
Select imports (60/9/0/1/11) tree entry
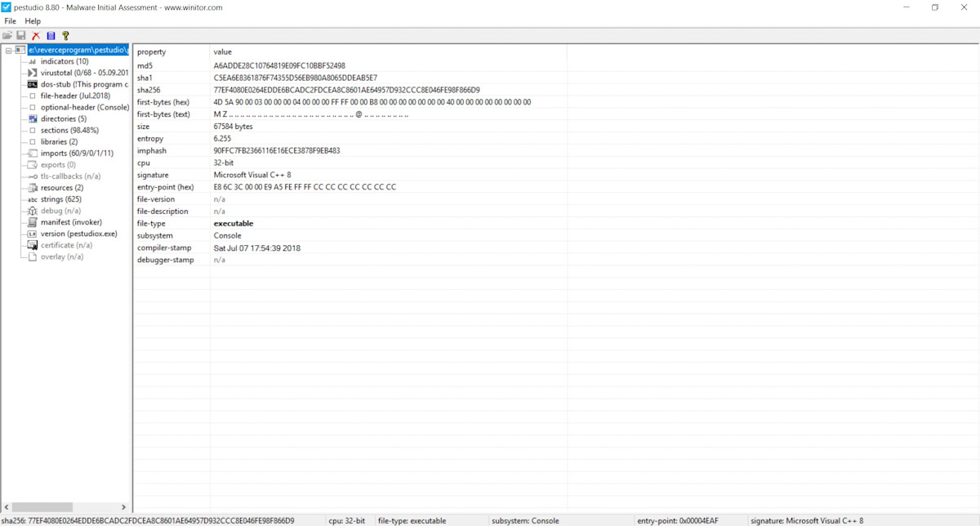pos(77,154)
